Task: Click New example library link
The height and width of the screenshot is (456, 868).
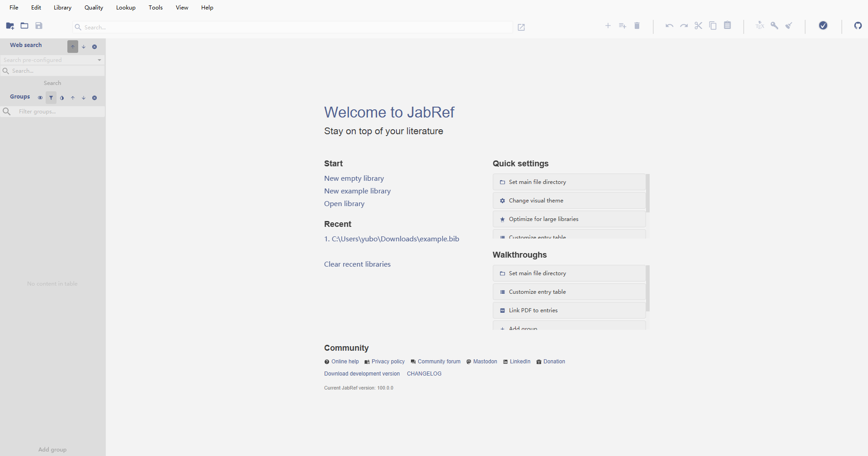Action: tap(358, 191)
